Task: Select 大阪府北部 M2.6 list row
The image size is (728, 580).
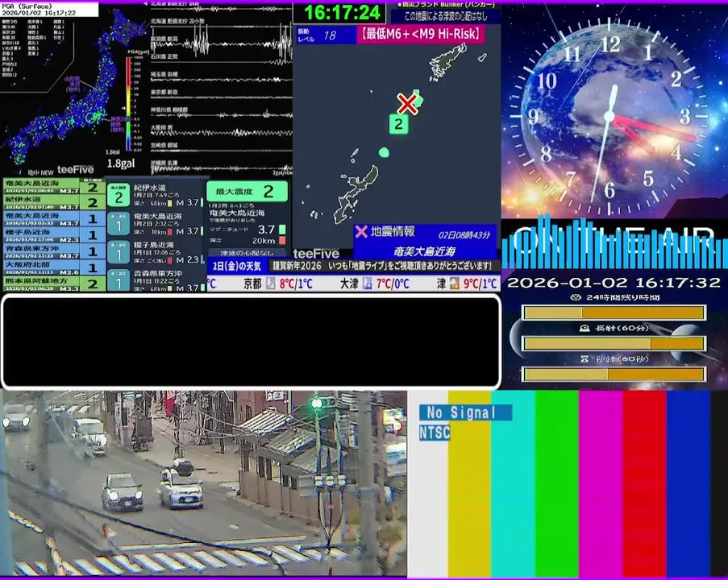Action: [53, 267]
